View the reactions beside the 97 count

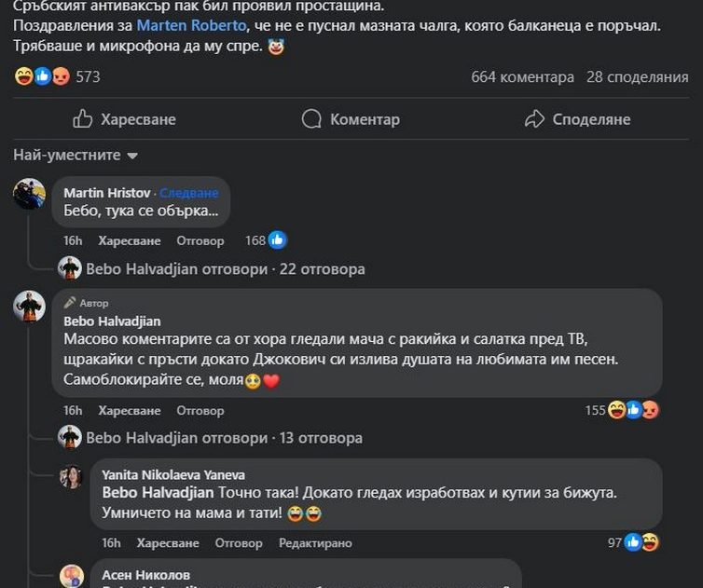[641, 542]
